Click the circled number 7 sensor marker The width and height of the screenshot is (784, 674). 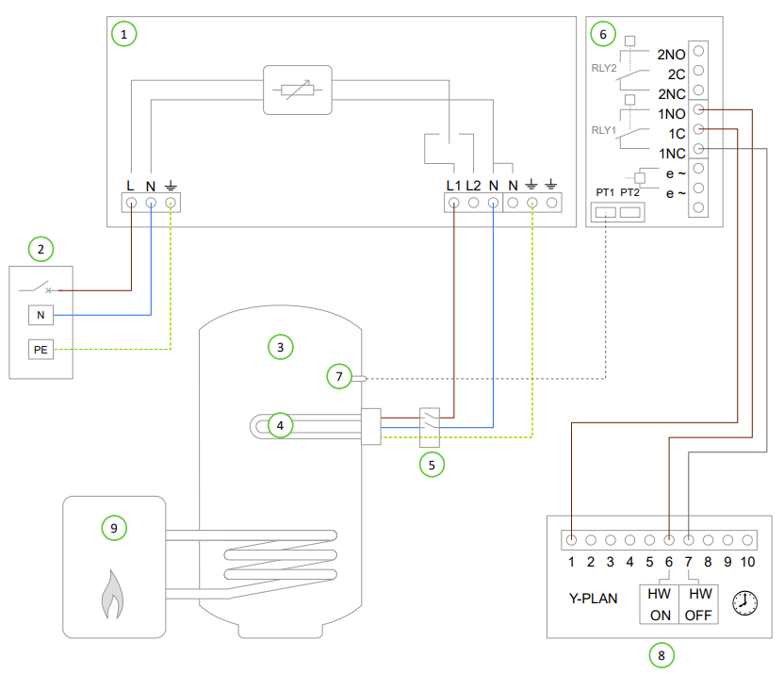click(x=339, y=376)
